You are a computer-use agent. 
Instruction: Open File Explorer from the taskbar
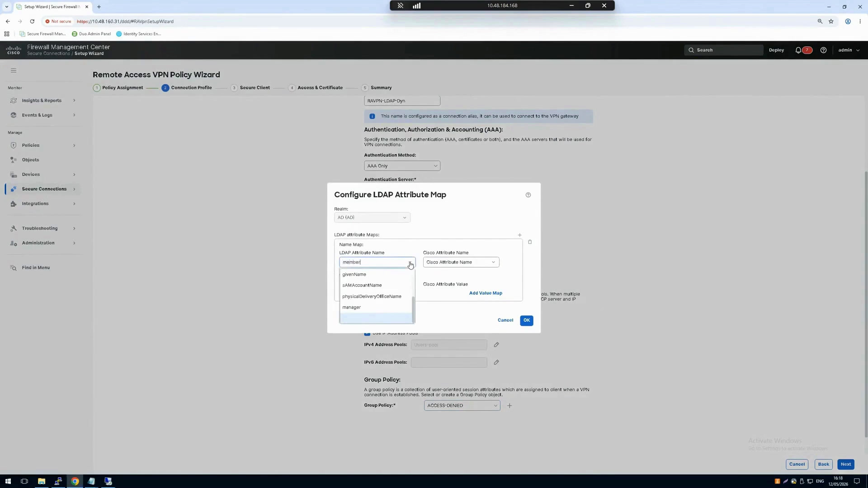click(41, 481)
